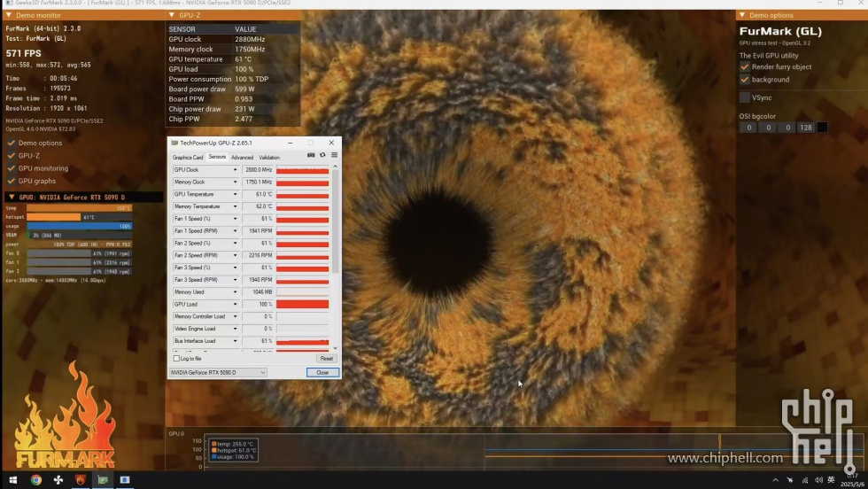
Task: Open the Windows Start menu
Action: click(12, 479)
